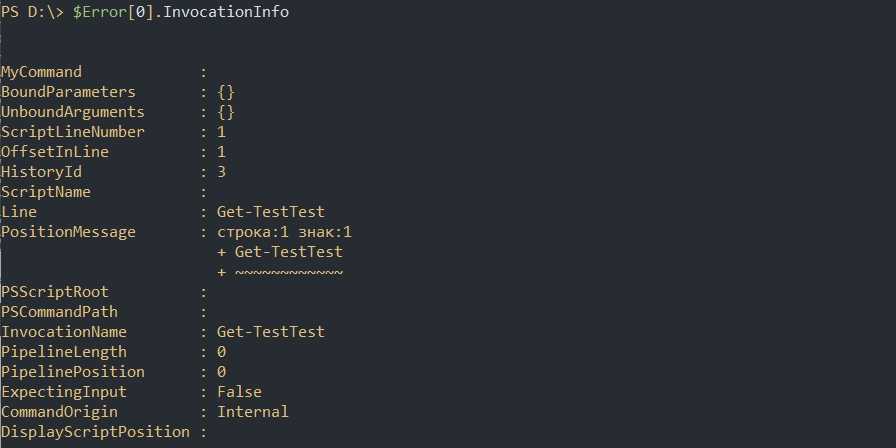Click the PositionMessage property label
Image resolution: width=896 pixels, height=448 pixels.
point(68,232)
